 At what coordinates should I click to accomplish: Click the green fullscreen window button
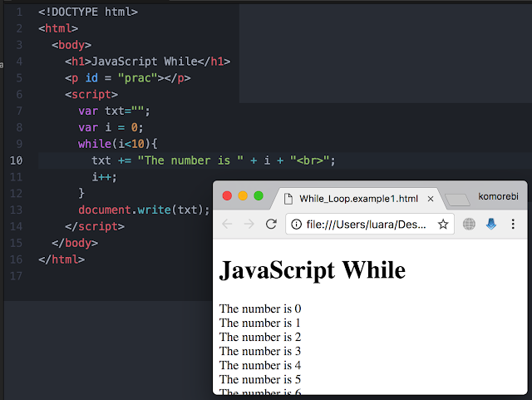259,195
